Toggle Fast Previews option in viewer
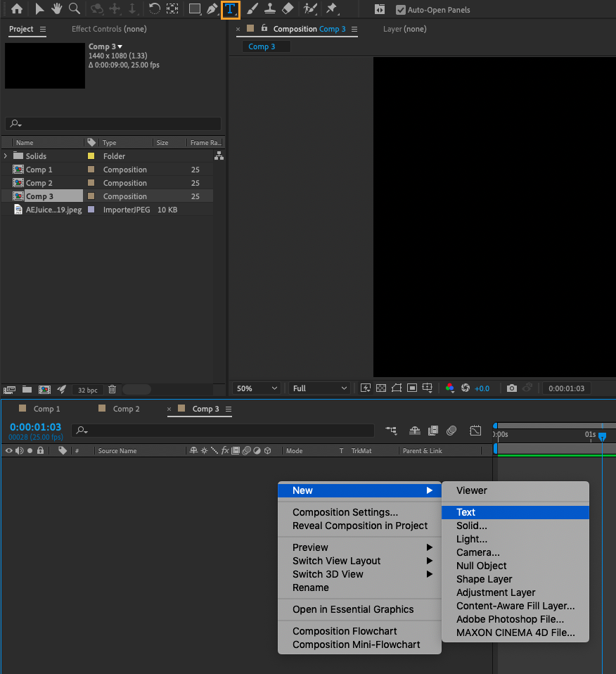Image resolution: width=616 pixels, height=674 pixels. tap(366, 388)
